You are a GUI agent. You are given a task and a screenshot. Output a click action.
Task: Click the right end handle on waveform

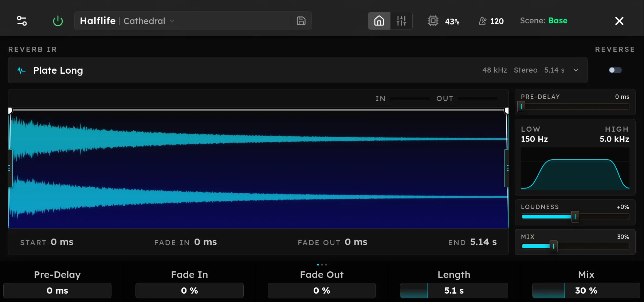(x=507, y=110)
